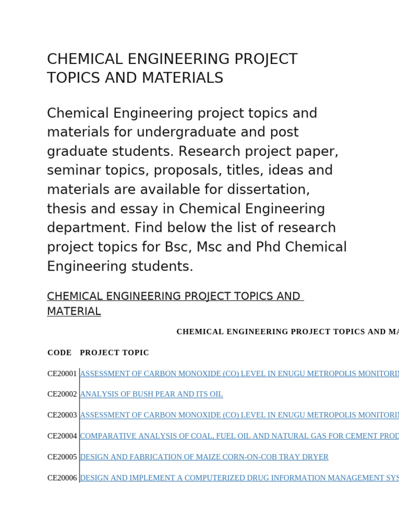Open the maize corn-on-cob tray dryer link
399x532 pixels.
pyautogui.click(x=204, y=457)
